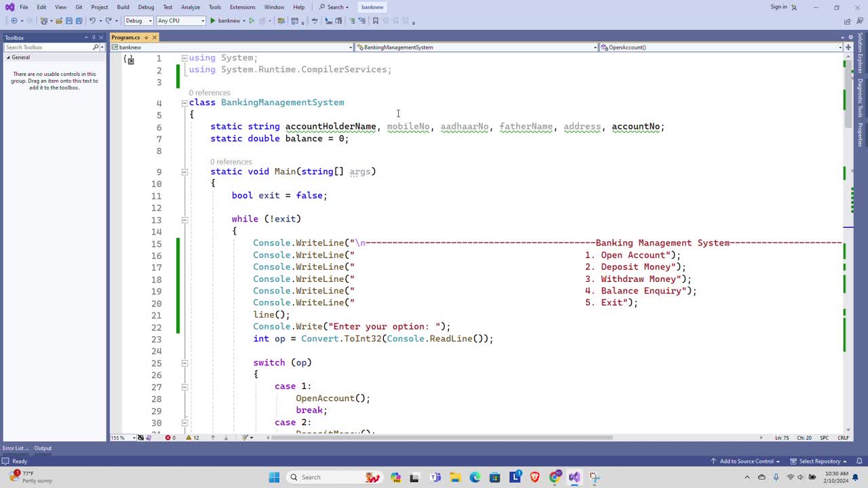The width and height of the screenshot is (868, 488).
Task: Click the Sign in link
Action: [x=778, y=7]
